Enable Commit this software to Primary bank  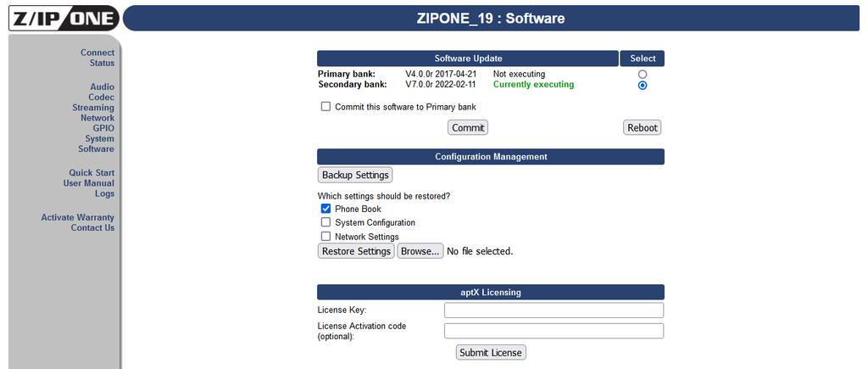(325, 106)
